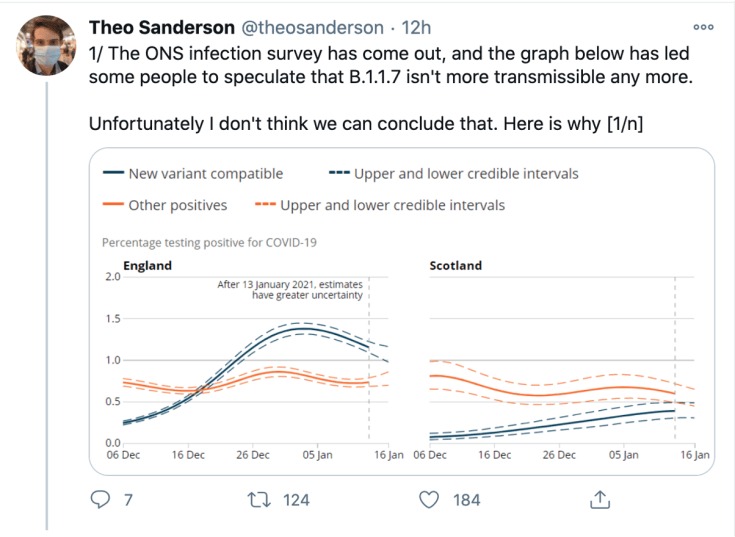
Task: Click the like count 184
Action: click(466, 499)
